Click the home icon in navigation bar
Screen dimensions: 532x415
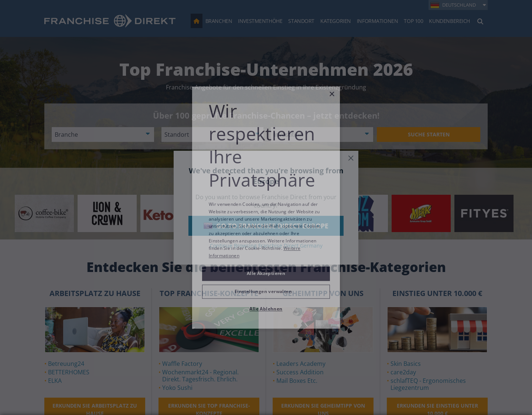click(197, 21)
